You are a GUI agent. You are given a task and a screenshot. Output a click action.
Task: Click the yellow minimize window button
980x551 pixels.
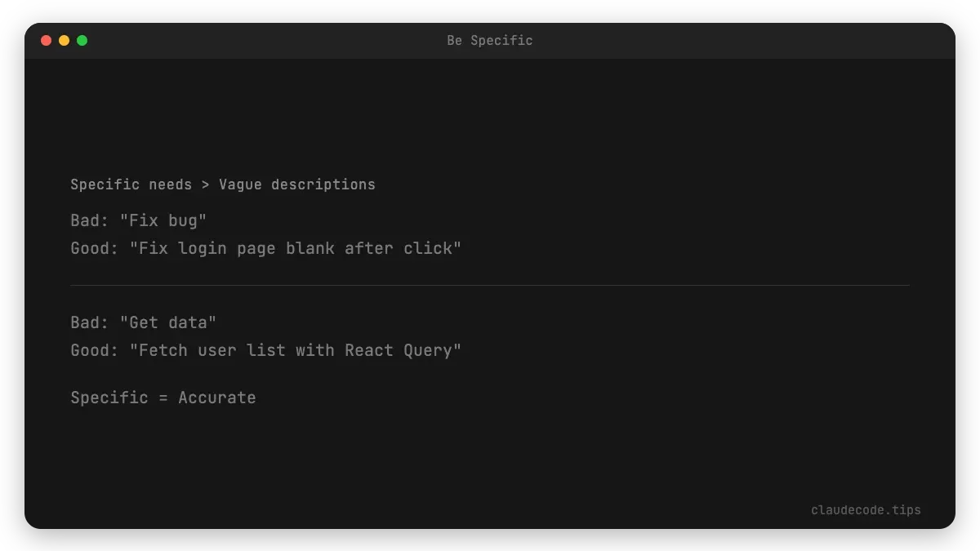[64, 41]
